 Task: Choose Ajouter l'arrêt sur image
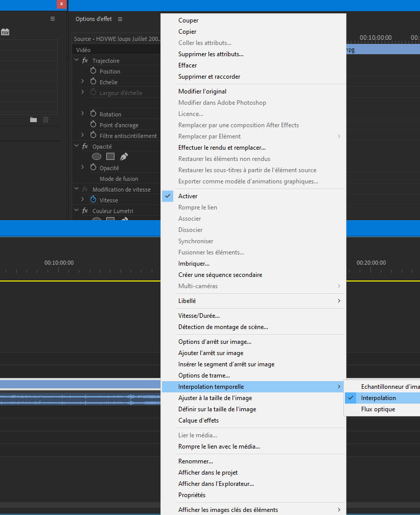click(x=253, y=353)
